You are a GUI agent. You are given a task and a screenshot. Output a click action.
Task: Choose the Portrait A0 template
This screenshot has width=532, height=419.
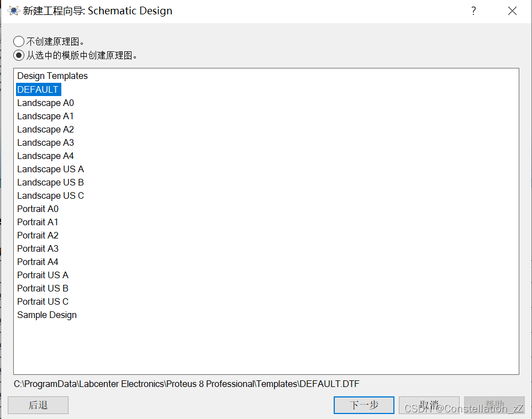[38, 209]
